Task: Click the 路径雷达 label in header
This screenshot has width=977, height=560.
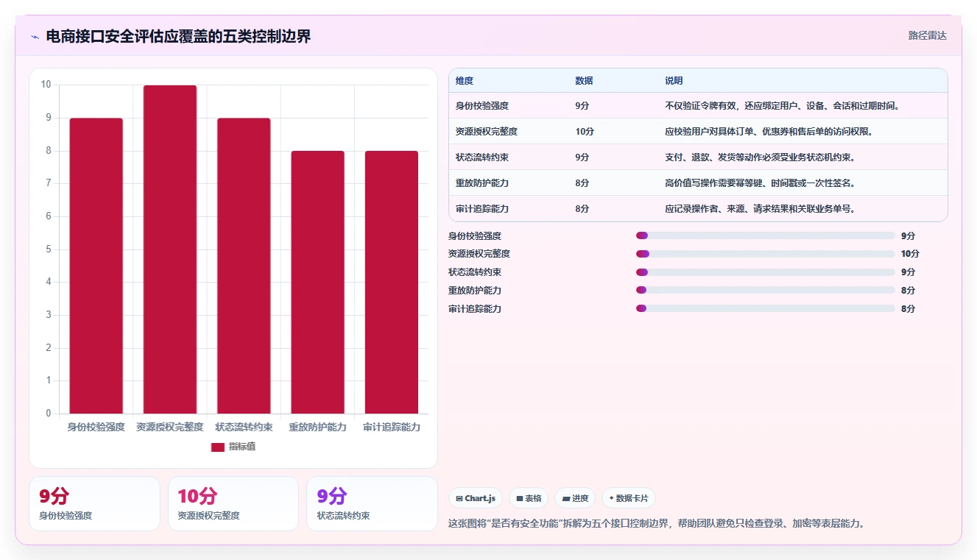Action: (x=927, y=35)
